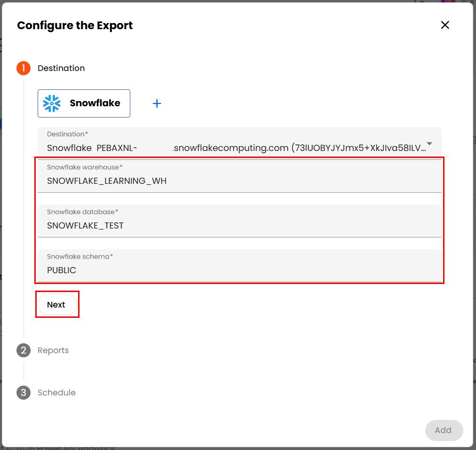Click the step 3 number circle
The height and width of the screenshot is (450, 476).
[x=24, y=393]
